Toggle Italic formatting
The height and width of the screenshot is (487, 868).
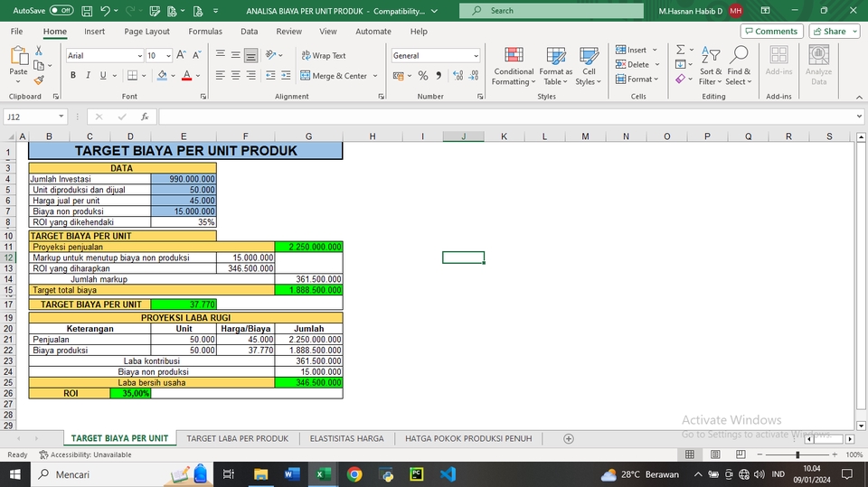(x=88, y=75)
